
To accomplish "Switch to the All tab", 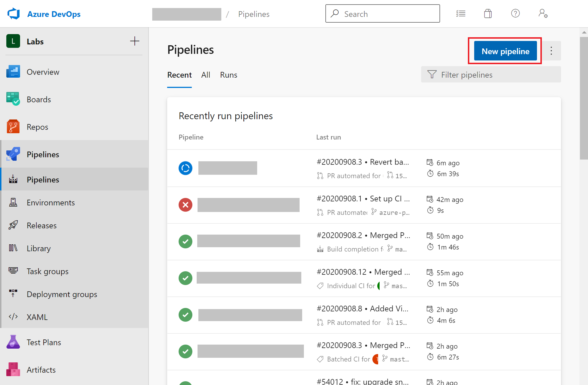I will tap(206, 75).
